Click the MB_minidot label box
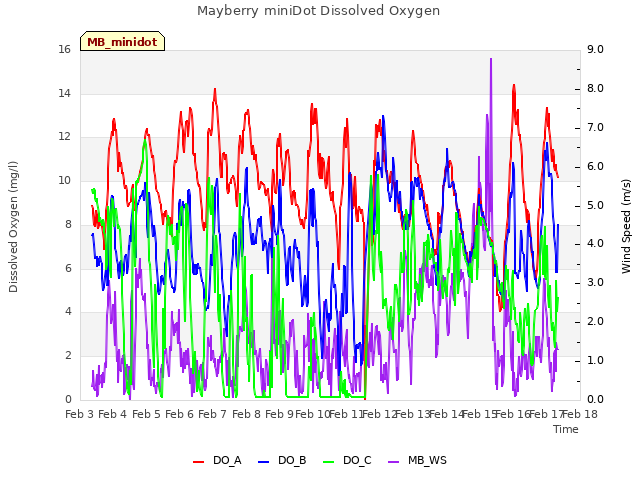This screenshot has height=480, width=640. click(x=122, y=41)
